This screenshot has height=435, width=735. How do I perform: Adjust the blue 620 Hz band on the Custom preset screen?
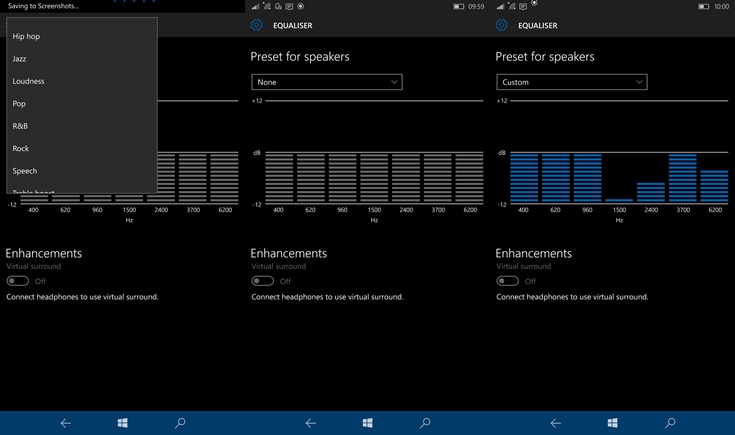point(556,178)
